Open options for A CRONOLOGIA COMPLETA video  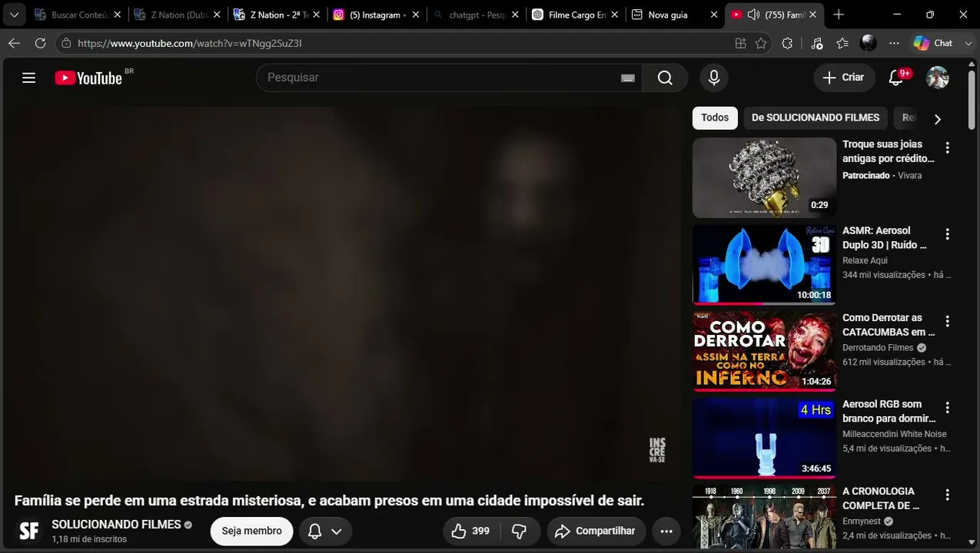point(948,495)
